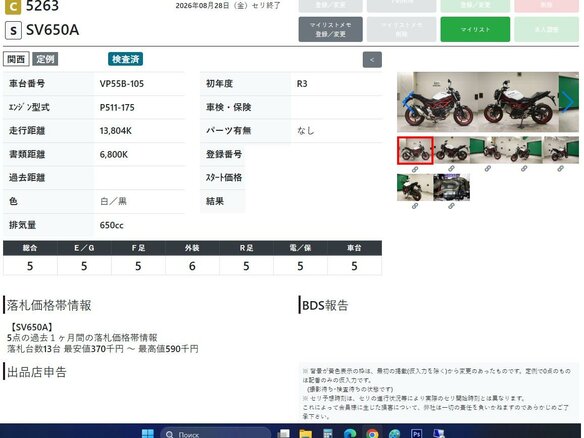Screen dimensions: 584x438
Task: Open File Explorer from the taskbar
Action: (305, 434)
